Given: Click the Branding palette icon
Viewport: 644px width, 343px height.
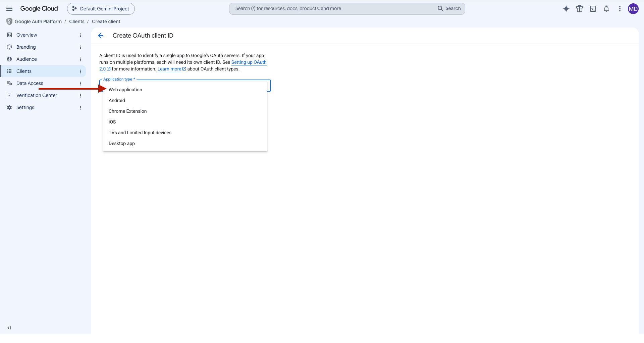Looking at the screenshot, I should (x=9, y=47).
